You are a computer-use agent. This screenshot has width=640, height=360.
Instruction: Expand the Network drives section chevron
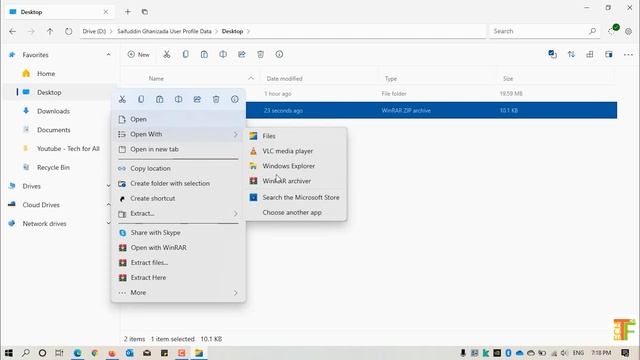click(108, 224)
